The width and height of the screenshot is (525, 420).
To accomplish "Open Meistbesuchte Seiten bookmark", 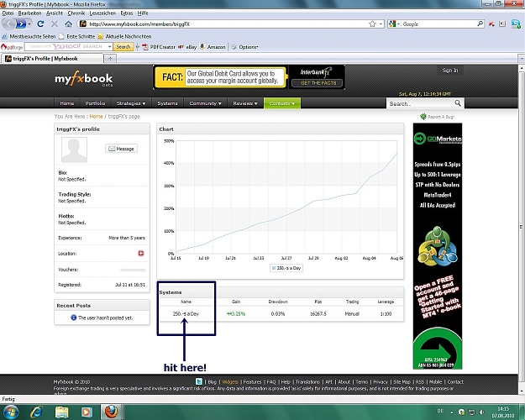I will pos(29,36).
